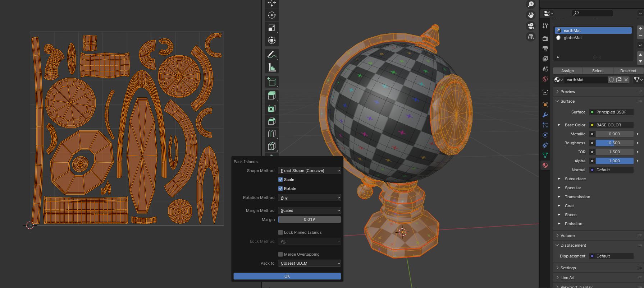644x288 pixels.
Task: Click the Select material button
Action: click(x=598, y=71)
